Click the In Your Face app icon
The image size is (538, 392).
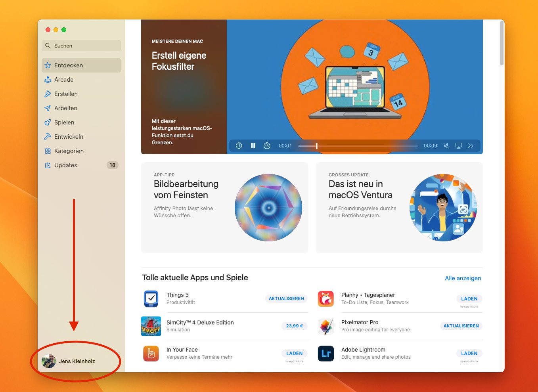point(151,354)
